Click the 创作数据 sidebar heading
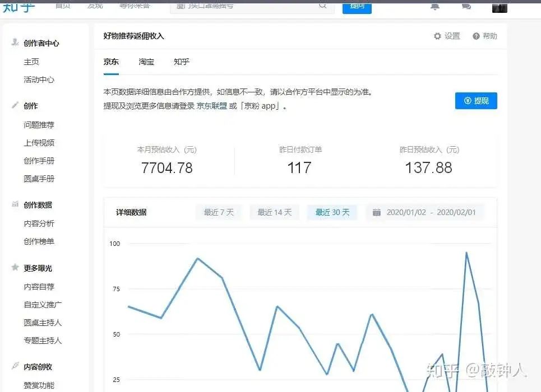Screen dimensions: 541x392 38,205
